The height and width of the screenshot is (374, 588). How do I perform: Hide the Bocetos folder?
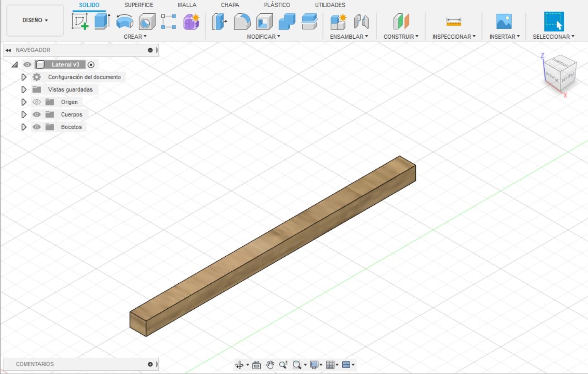(x=37, y=127)
